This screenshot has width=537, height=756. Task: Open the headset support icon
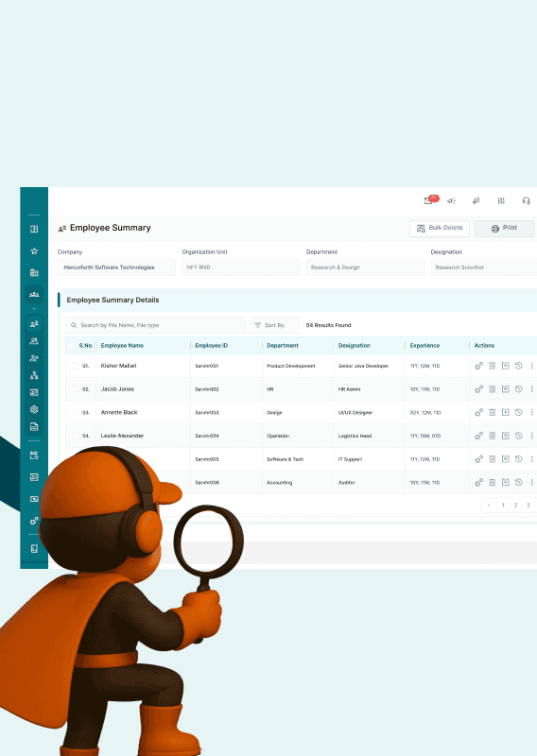click(526, 200)
